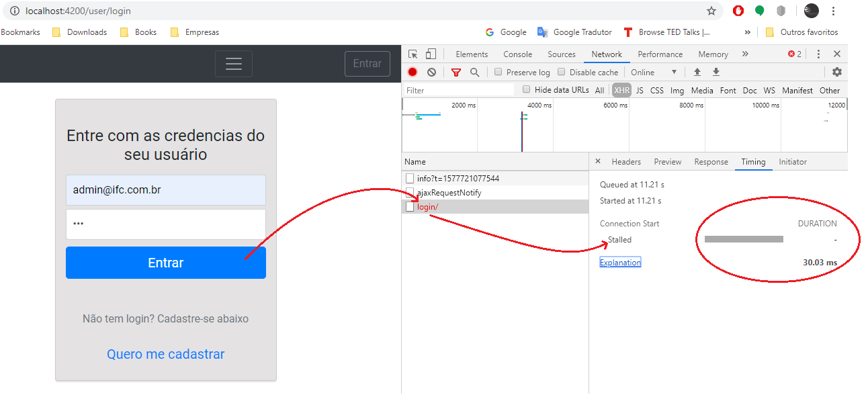Open the Outros favoritos folder
This screenshot has height=395, width=868.
(x=801, y=32)
